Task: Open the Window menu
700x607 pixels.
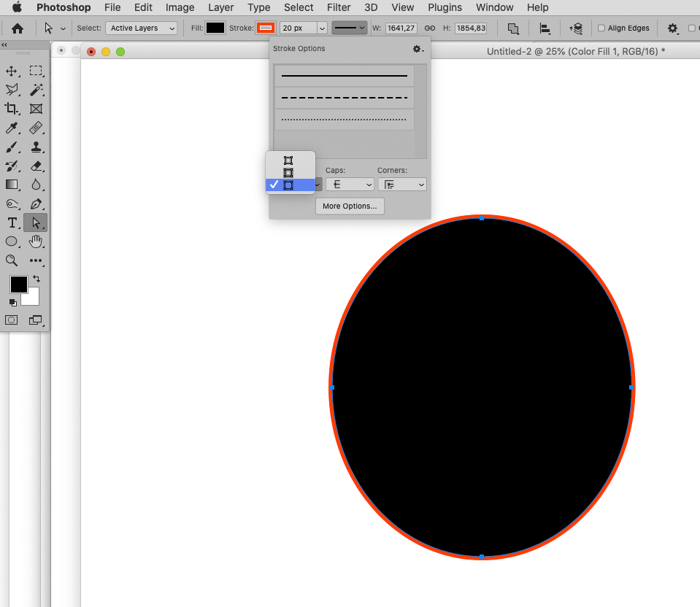Action: point(494,7)
